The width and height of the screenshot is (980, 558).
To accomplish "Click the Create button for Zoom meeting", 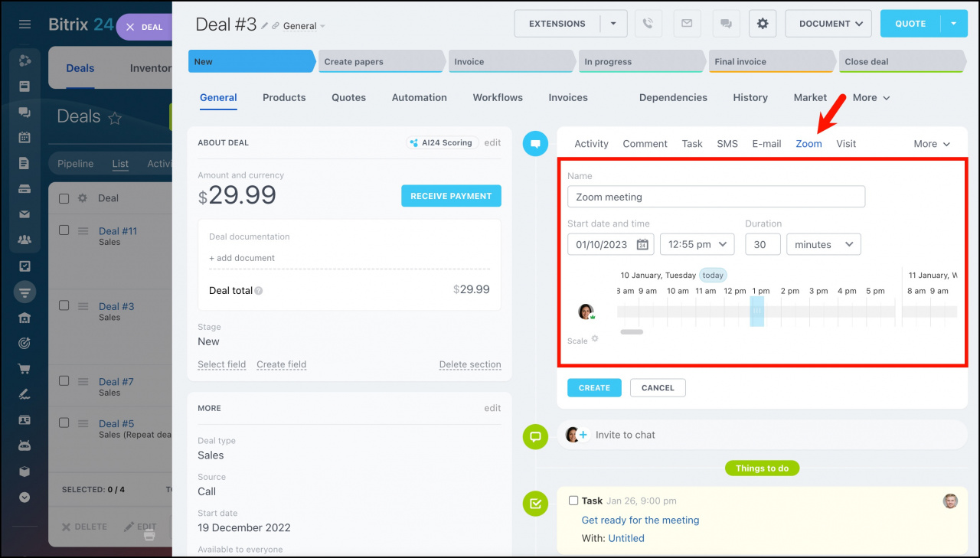I will (594, 388).
